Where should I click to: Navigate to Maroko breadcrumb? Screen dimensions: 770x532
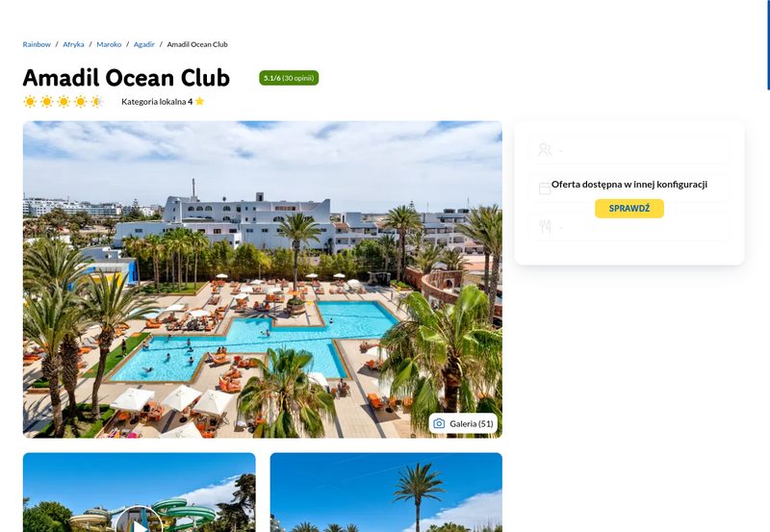109,44
